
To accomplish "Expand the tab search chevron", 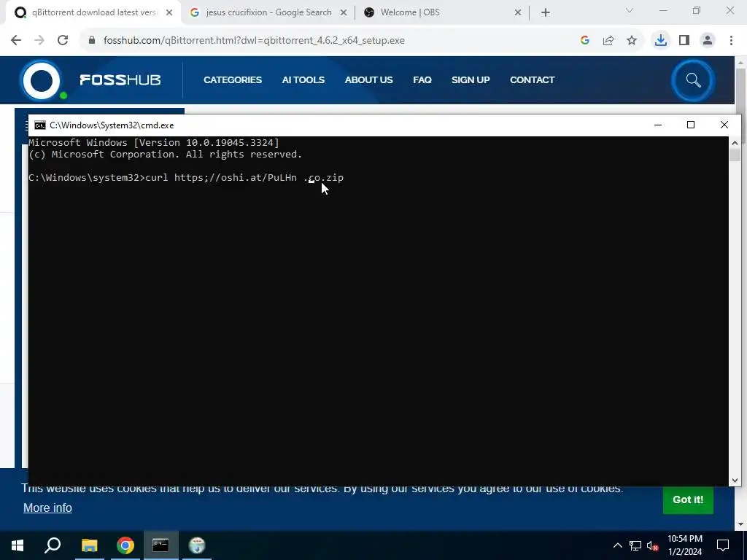I will point(630,10).
